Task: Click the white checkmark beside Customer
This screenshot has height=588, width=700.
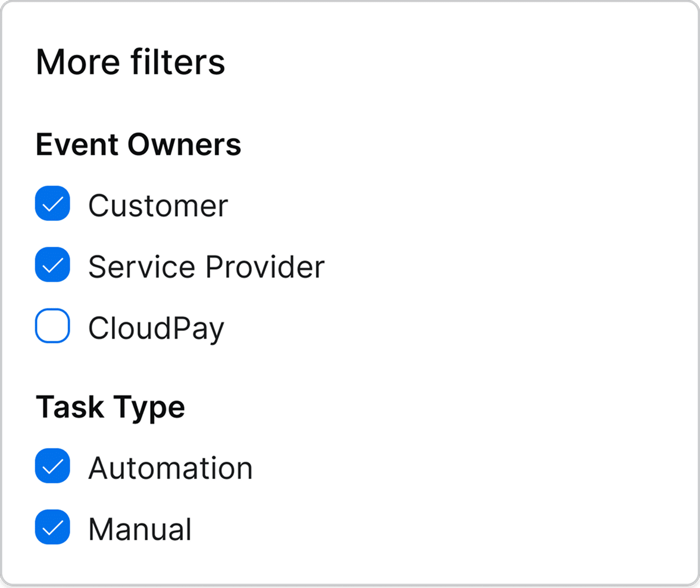Action: [53, 204]
